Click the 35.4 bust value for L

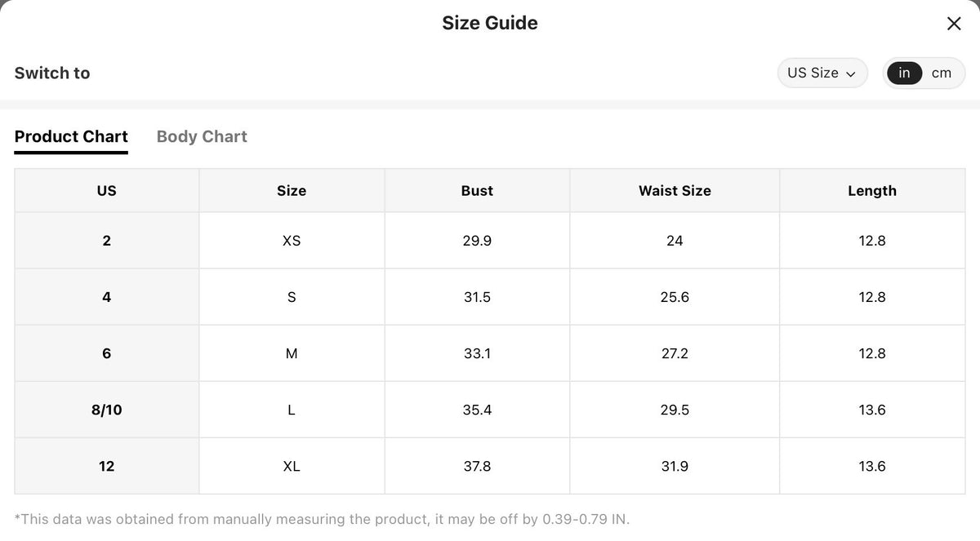(x=477, y=410)
